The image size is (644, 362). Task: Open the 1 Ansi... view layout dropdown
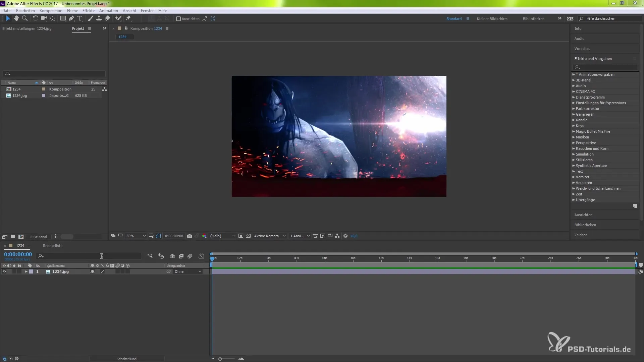pos(300,236)
